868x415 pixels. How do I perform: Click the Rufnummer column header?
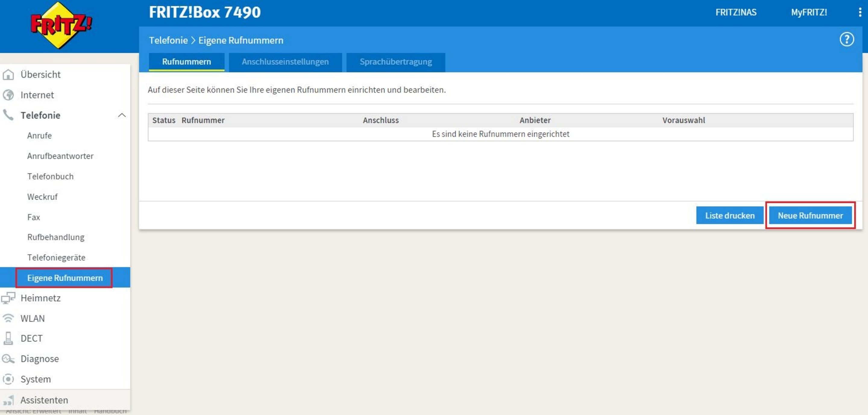(203, 120)
